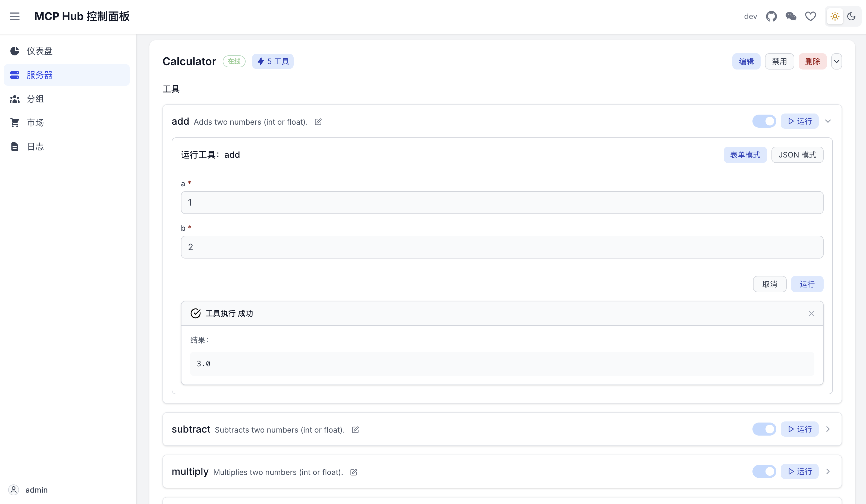The height and width of the screenshot is (504, 866).
Task: Collapse the add tool chevron
Action: tap(828, 121)
